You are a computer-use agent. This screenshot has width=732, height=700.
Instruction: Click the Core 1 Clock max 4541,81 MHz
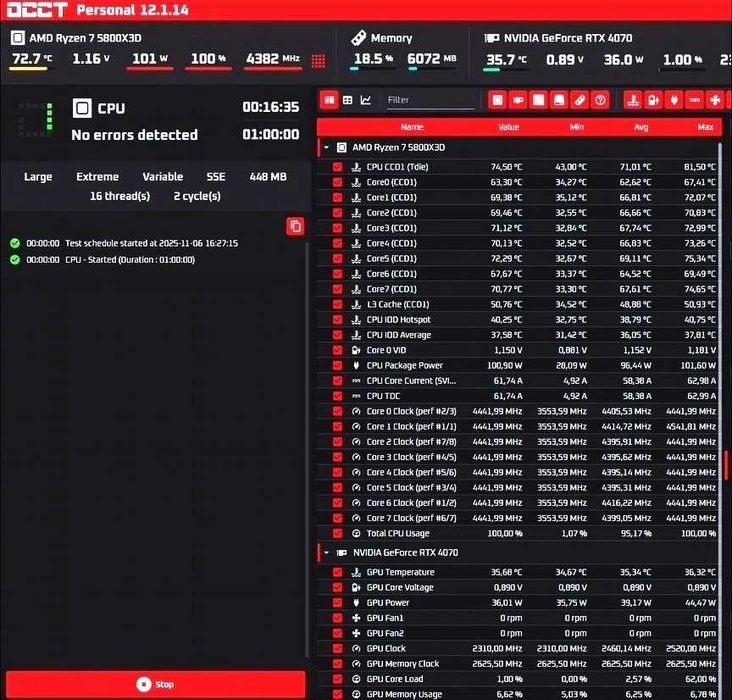690,426
